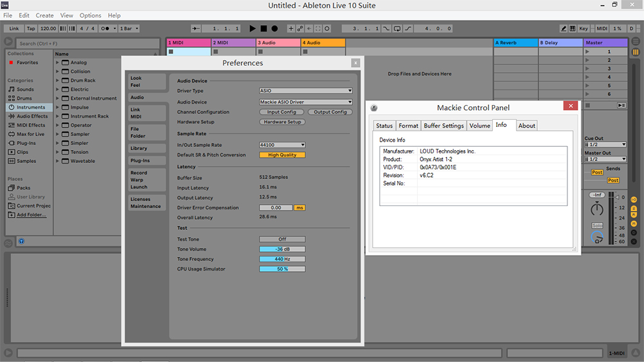Open the Max for Live category
Image resolution: width=644 pixels, height=362 pixels.
click(30, 134)
